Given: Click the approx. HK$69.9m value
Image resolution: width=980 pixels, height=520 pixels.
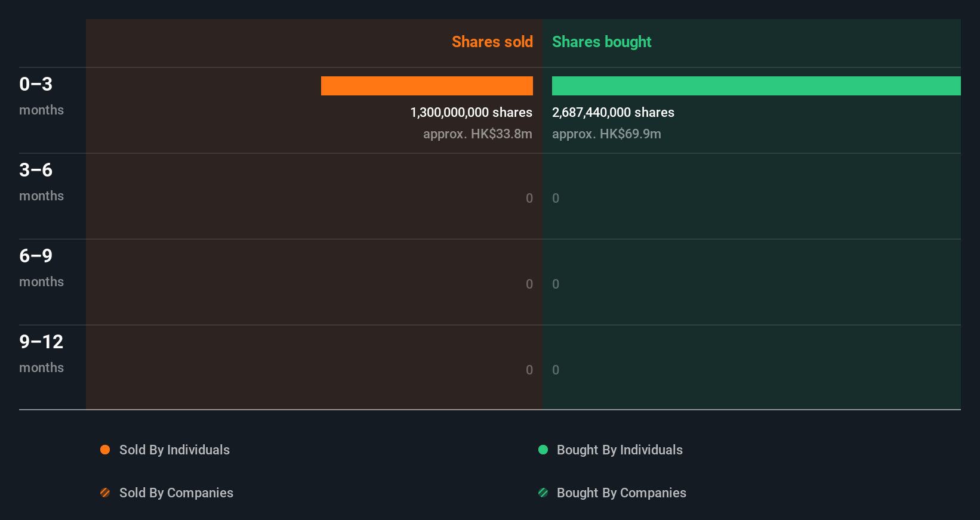Looking at the screenshot, I should coord(606,134).
